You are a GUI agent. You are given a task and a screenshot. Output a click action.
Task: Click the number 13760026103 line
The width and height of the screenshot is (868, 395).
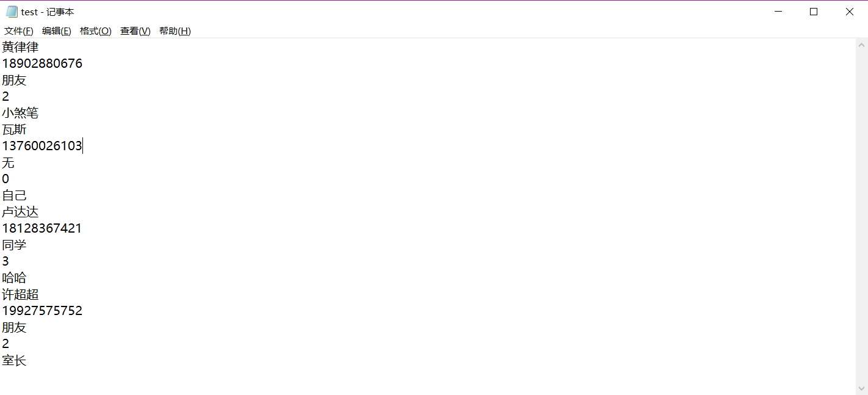pos(42,146)
